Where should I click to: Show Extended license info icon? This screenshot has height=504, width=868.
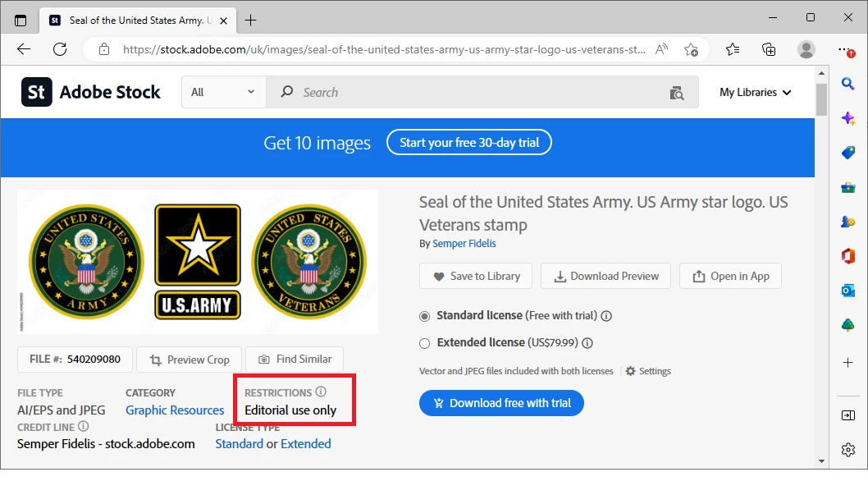587,343
